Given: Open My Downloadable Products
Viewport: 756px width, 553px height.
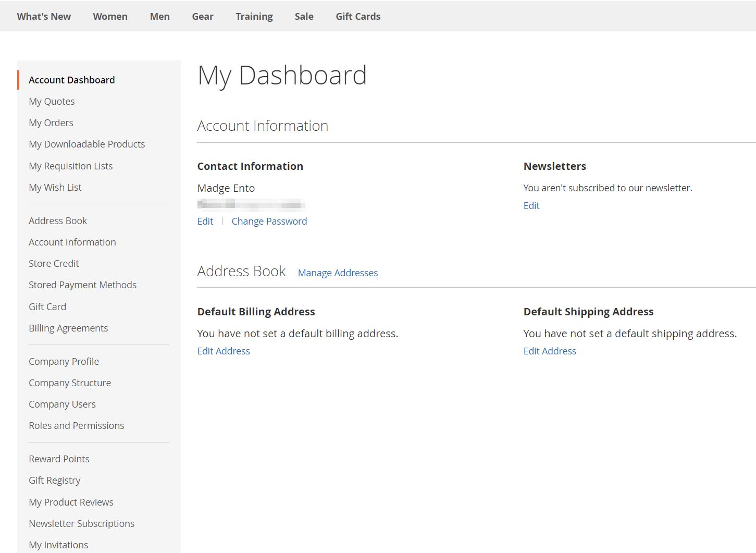Looking at the screenshot, I should 86,144.
